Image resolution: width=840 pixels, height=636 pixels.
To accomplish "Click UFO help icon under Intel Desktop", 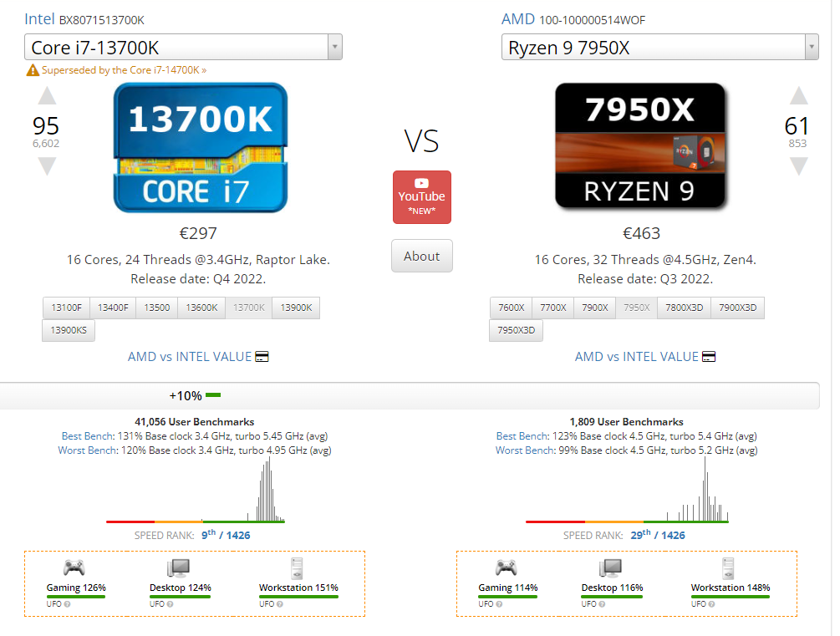I will pos(171,604).
